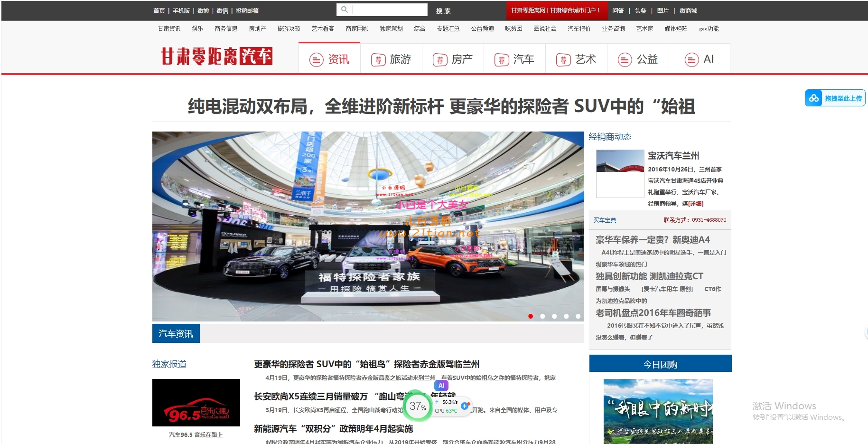Open the 宝沃汽车兰州 title link
Image resolution: width=868 pixels, height=444 pixels.
[x=673, y=156]
